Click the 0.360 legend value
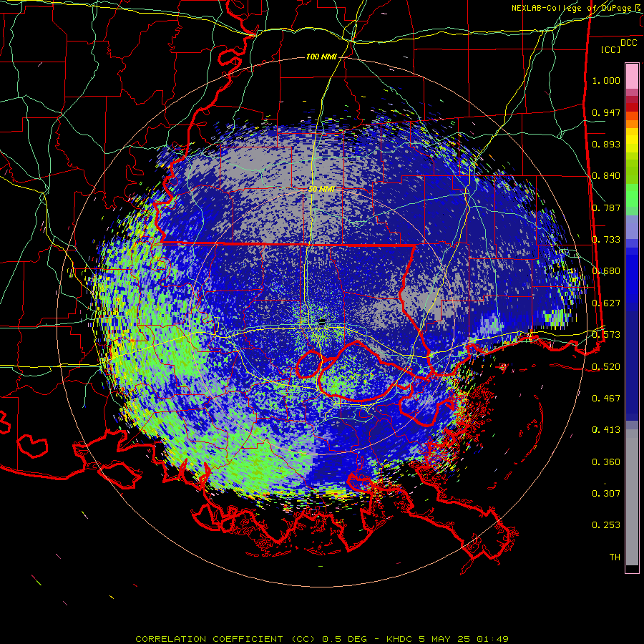 pos(606,462)
